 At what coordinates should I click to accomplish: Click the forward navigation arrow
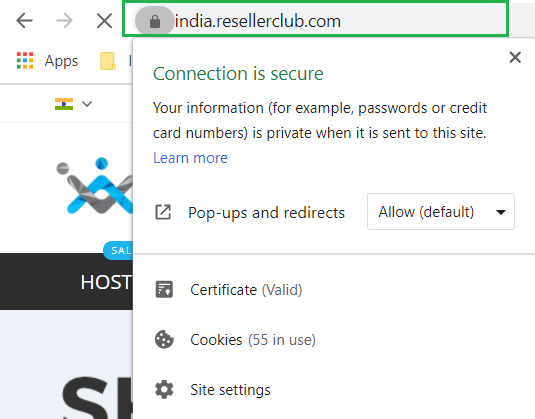point(64,21)
